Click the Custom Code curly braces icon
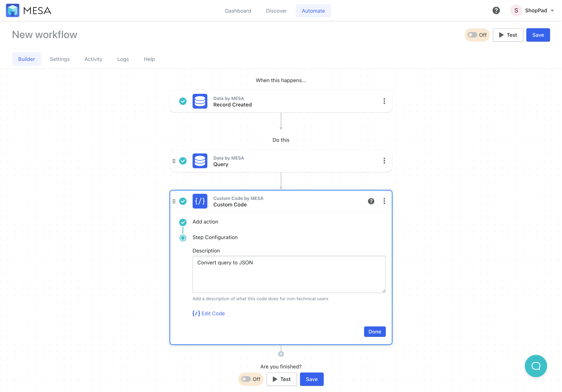Image resolution: width=562 pixels, height=392 pixels. click(200, 201)
